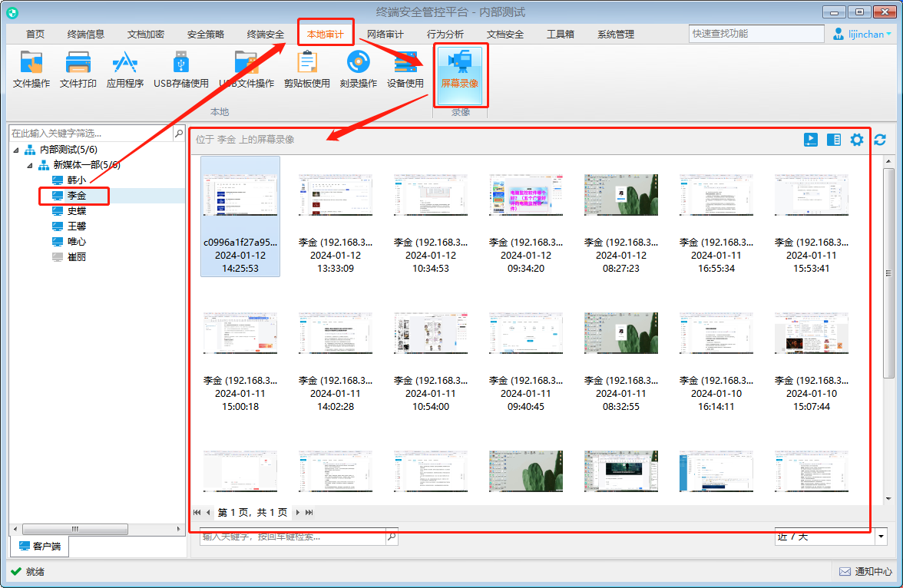Image resolution: width=903 pixels, height=588 pixels.
Task: Click the lijinchan user avatar icon
Action: tap(838, 34)
